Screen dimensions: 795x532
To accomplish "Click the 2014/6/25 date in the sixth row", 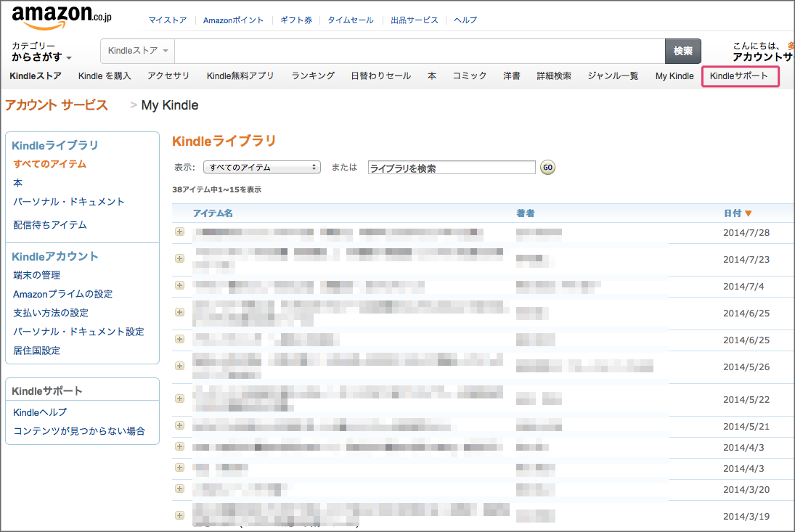I will [x=746, y=340].
